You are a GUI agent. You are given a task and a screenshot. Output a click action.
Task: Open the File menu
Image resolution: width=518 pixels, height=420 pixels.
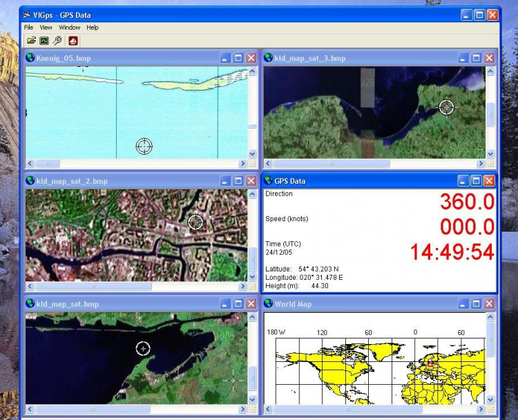(x=28, y=28)
